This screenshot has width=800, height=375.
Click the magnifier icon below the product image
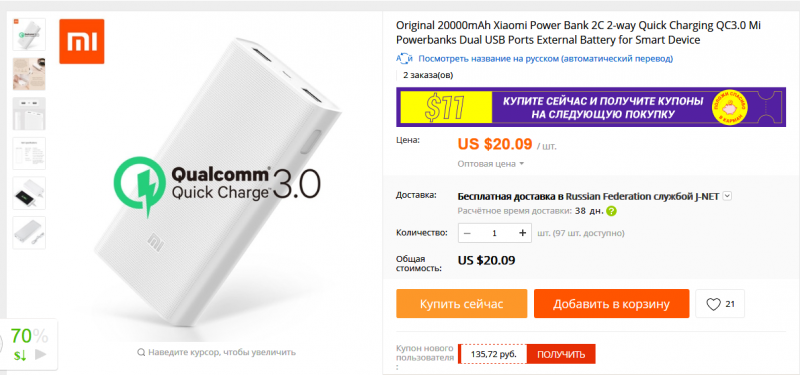[x=140, y=352]
